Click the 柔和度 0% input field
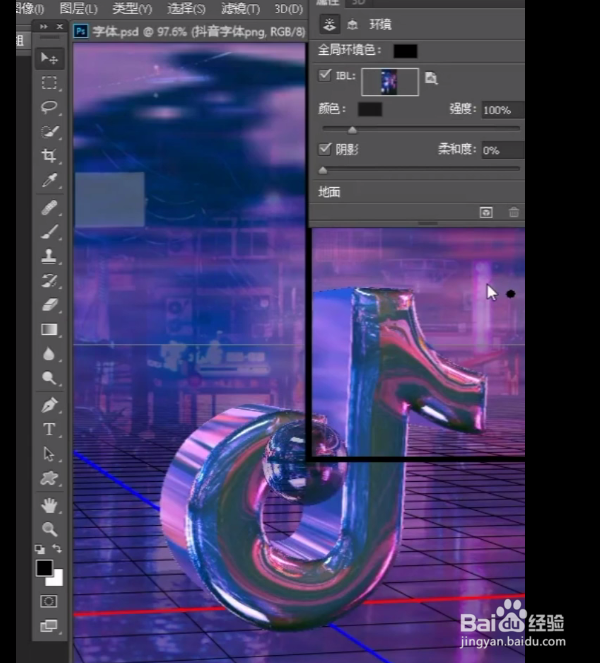Screen dimensions: 600x663 click(x=503, y=150)
